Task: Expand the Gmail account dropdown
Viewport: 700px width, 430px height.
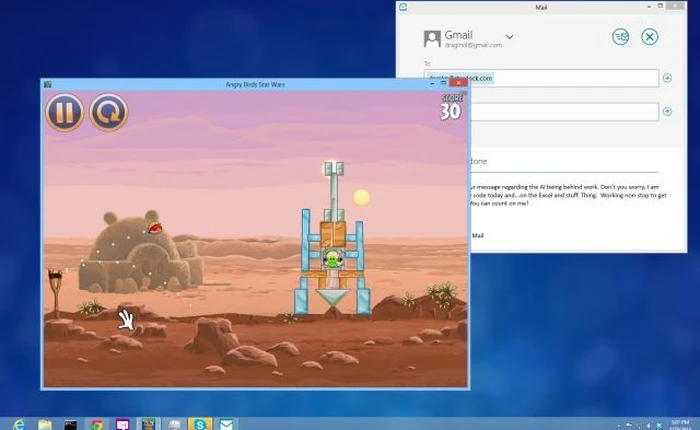Action: (x=509, y=37)
